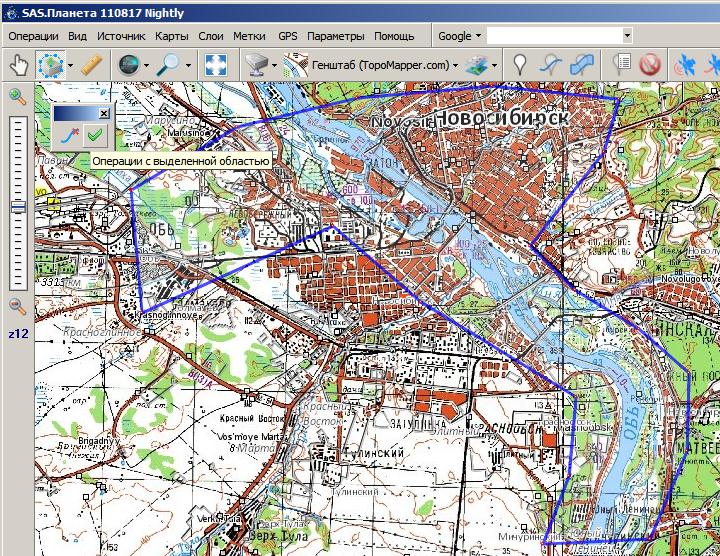720x556 pixels.
Task: Open the Источник menu
Action: (121, 36)
